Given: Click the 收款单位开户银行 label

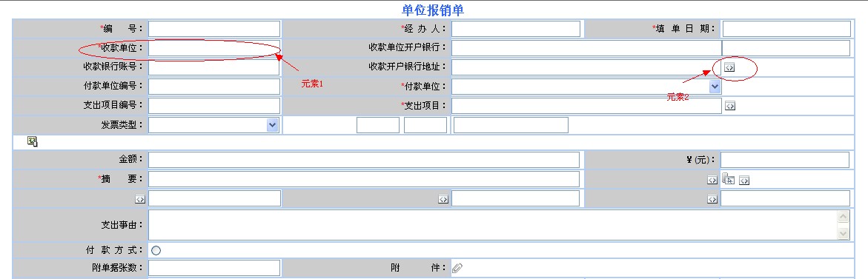Looking at the screenshot, I should [x=408, y=47].
